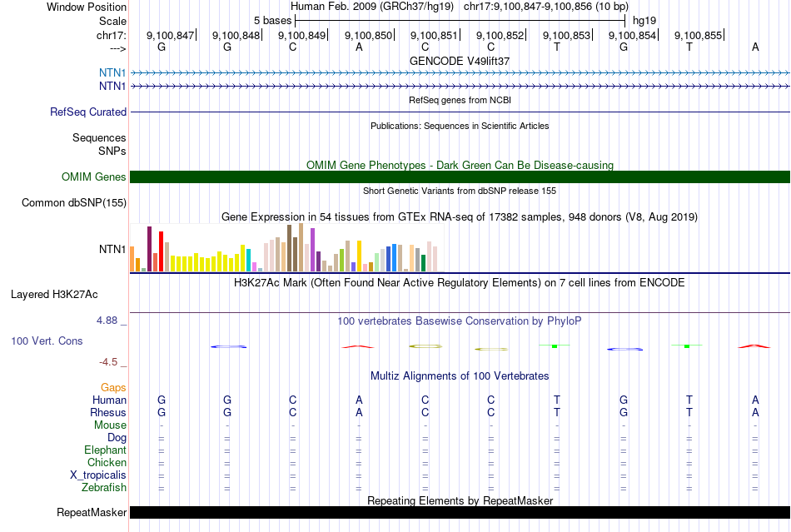
Task: Click the dark green OMIM Genes bar
Action: click(460, 177)
